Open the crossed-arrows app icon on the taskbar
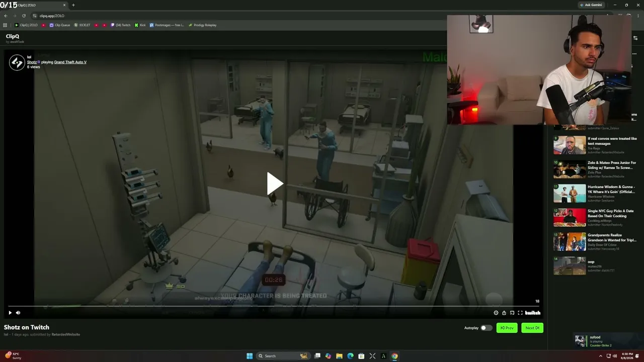The width and height of the screenshot is (644, 362). 372,356
